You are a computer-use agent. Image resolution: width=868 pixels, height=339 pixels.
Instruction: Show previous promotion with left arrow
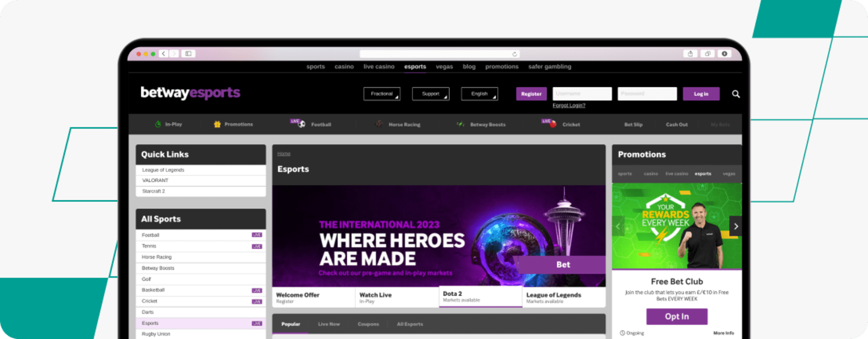(x=618, y=226)
